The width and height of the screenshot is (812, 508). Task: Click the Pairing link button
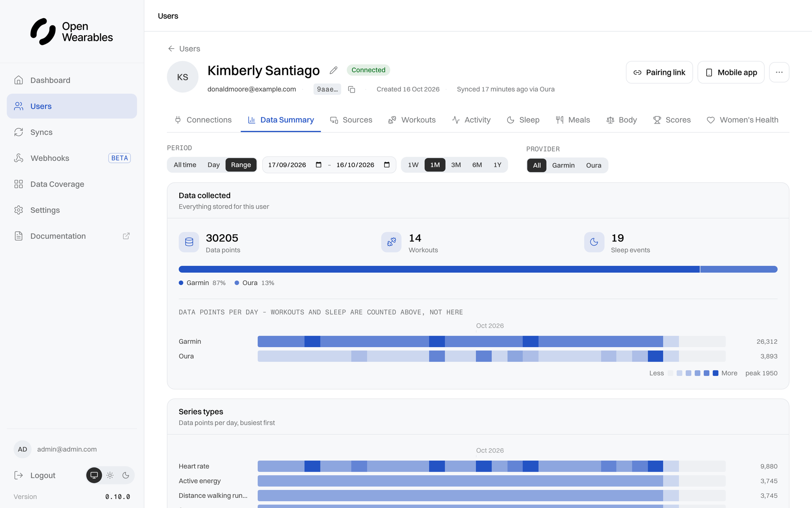point(659,72)
